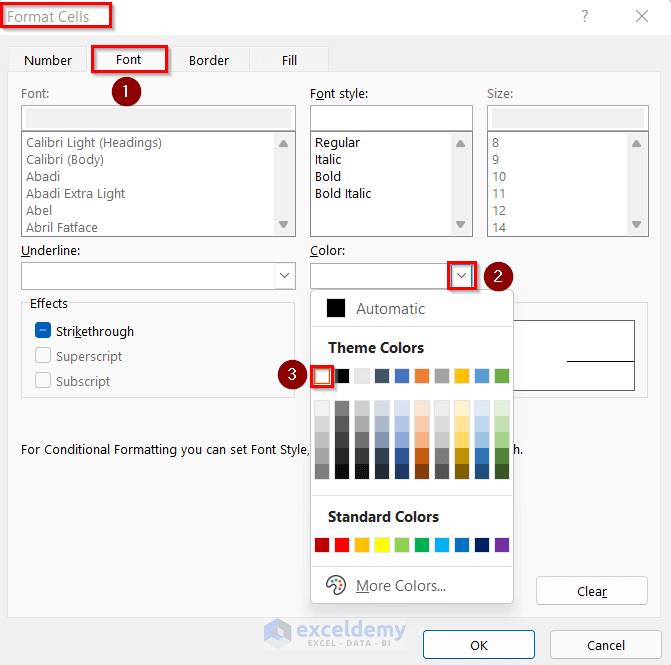Pick black theme color swatch
This screenshot has height=665, width=671.
coord(342,376)
